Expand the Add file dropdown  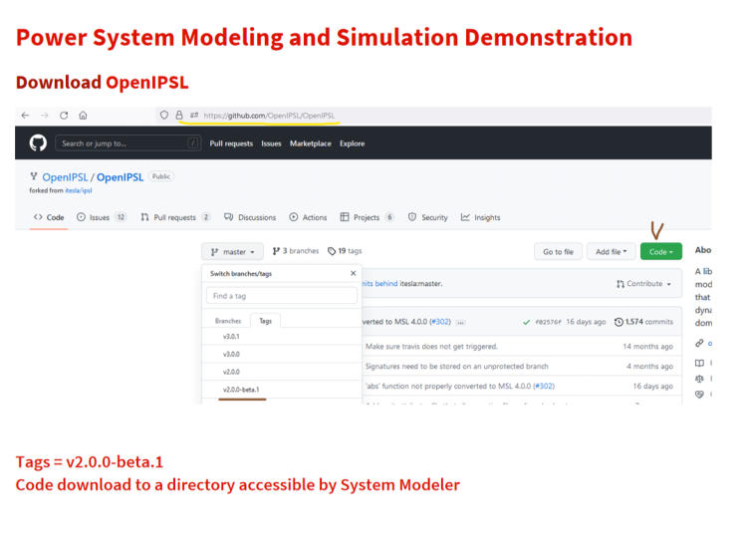pyautogui.click(x=612, y=252)
